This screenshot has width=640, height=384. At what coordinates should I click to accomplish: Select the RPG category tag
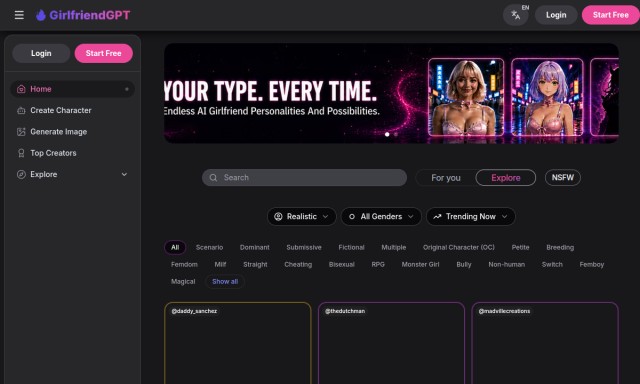(378, 264)
